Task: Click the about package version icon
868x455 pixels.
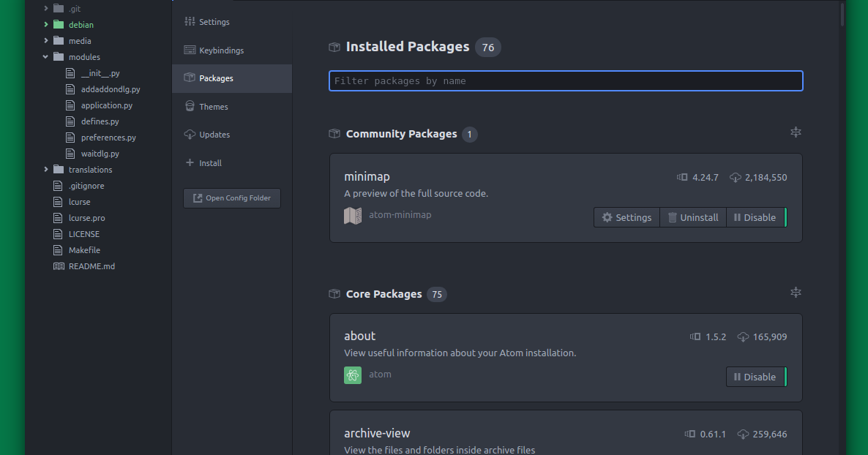Action: point(695,337)
